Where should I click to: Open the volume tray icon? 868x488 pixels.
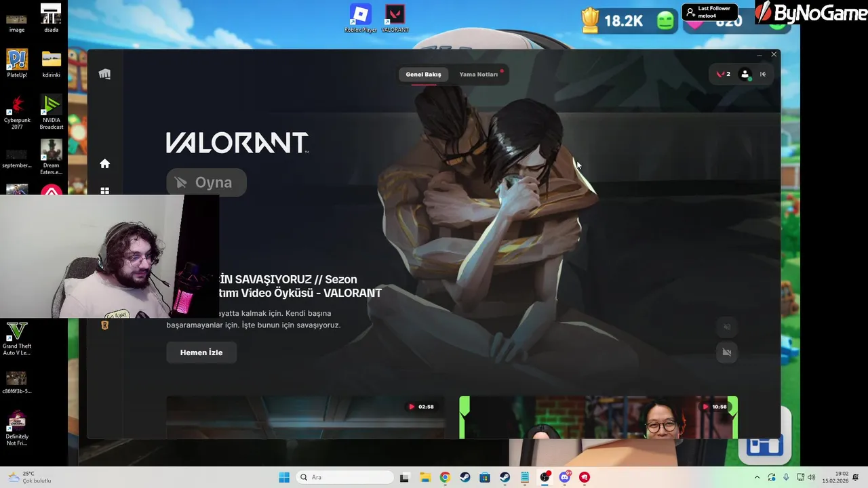(x=812, y=477)
